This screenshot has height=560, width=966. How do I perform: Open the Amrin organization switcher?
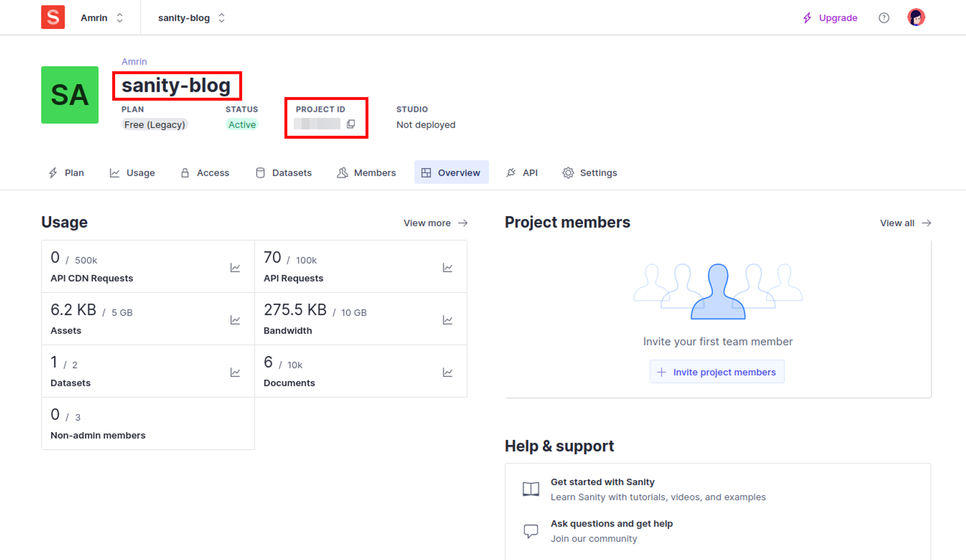coord(102,18)
